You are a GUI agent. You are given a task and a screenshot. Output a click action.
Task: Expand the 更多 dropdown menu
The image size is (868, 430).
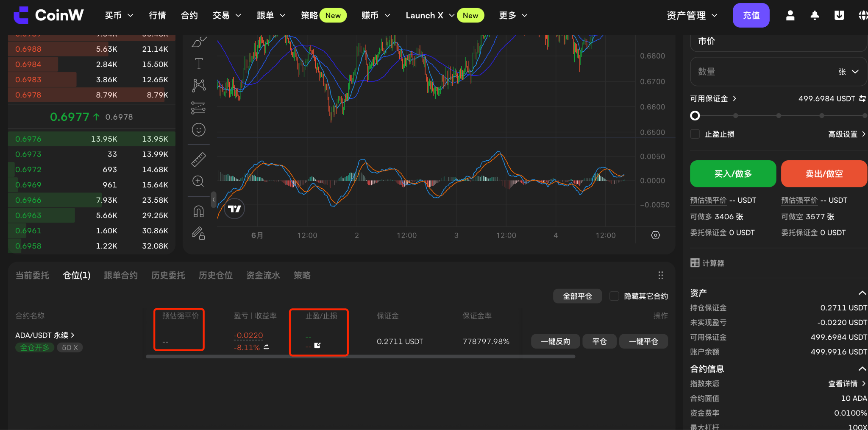click(513, 16)
